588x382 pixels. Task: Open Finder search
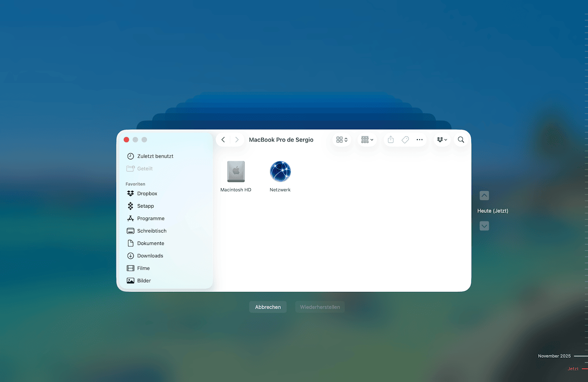click(x=461, y=139)
